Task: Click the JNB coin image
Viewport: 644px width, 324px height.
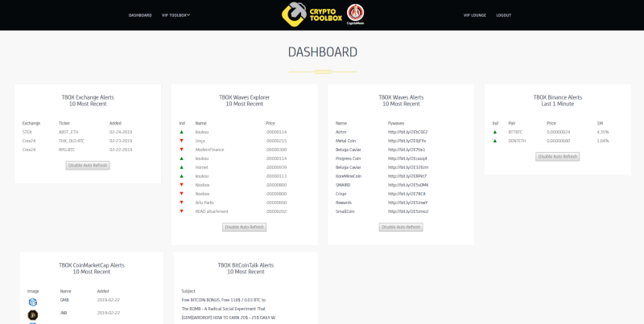Action: 33,315
